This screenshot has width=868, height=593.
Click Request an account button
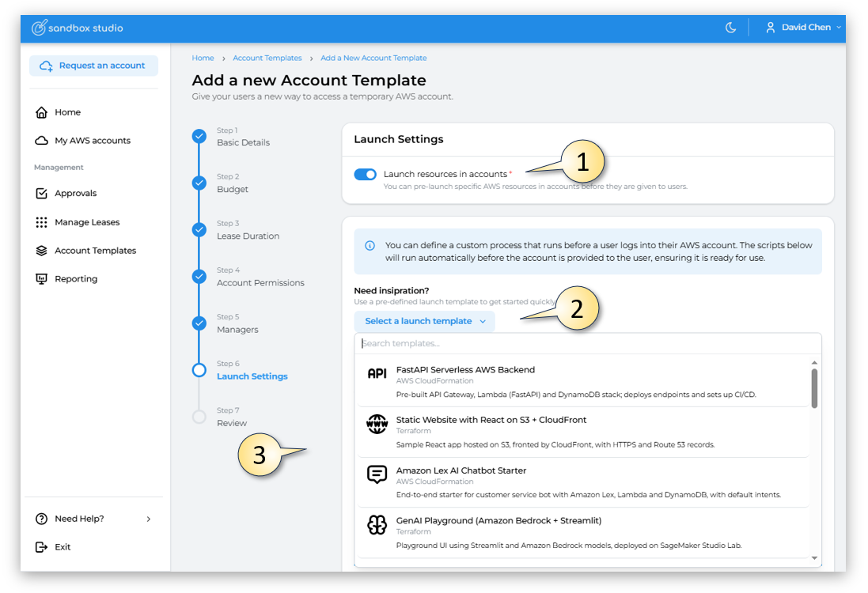tap(93, 66)
